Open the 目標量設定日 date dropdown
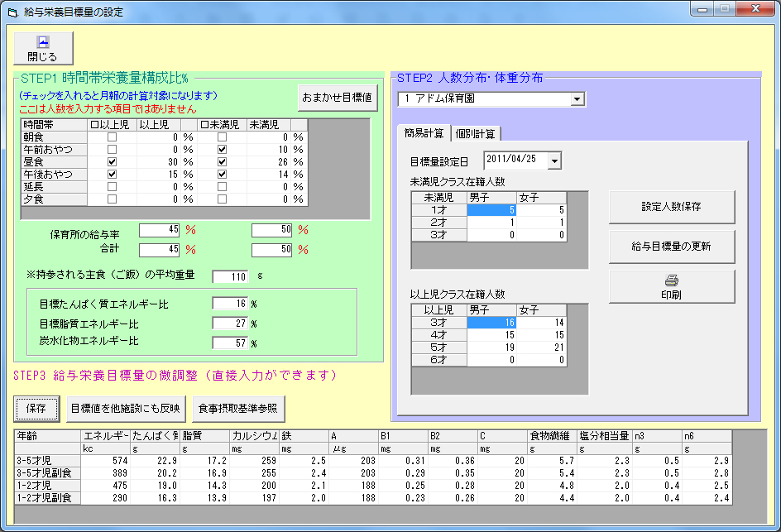The image size is (781, 532). click(554, 161)
